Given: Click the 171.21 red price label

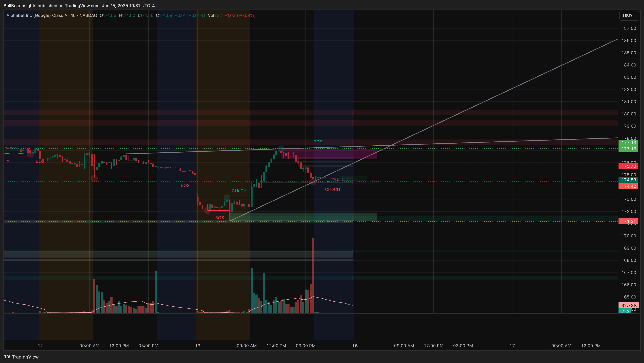Looking at the screenshot, I should tap(628, 221).
